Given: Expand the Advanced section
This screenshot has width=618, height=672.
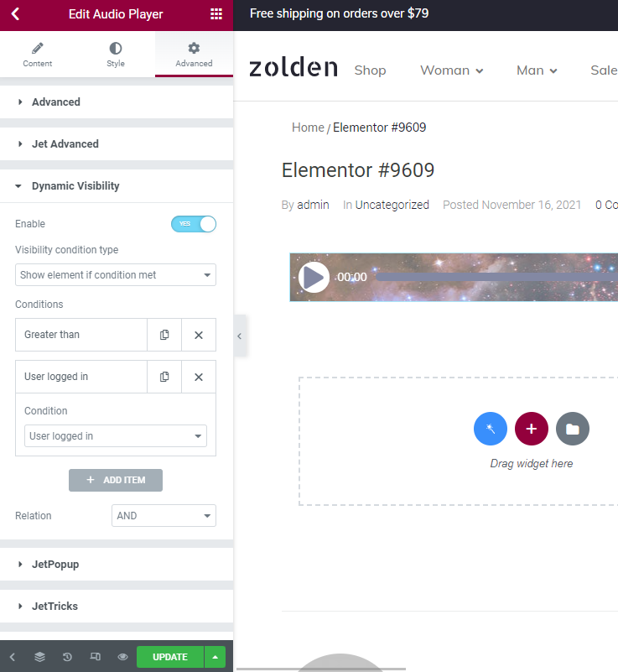Looking at the screenshot, I should click(x=117, y=102).
